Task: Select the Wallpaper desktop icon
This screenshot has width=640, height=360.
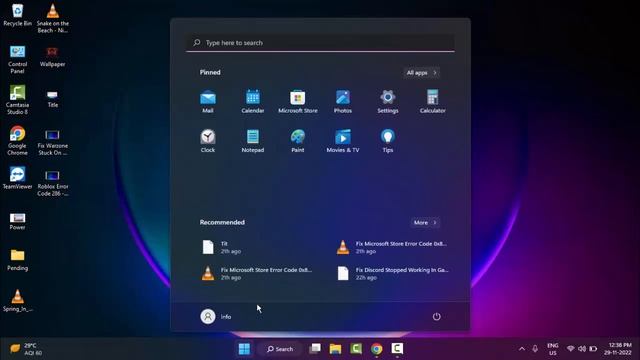Action: point(52,56)
